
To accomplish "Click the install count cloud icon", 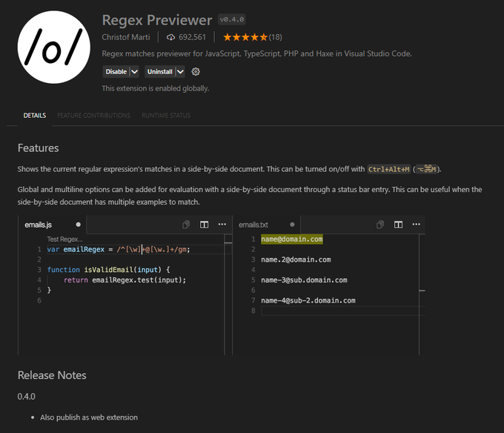I will click(170, 37).
